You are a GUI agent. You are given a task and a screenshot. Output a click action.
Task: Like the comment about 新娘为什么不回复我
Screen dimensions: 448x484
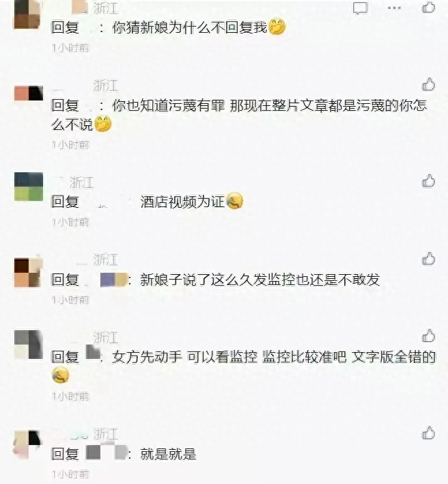(429, 7)
